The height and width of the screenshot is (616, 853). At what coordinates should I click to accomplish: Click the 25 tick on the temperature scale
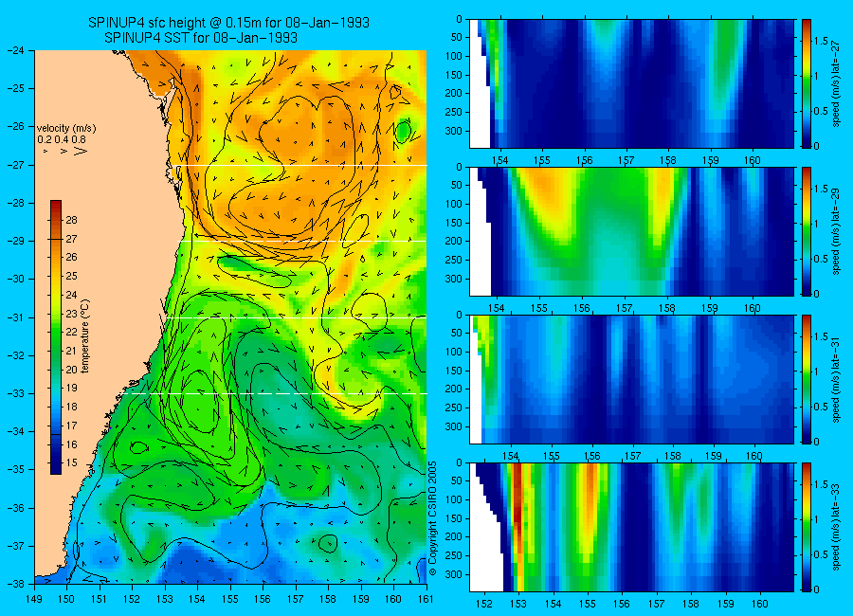point(72,276)
